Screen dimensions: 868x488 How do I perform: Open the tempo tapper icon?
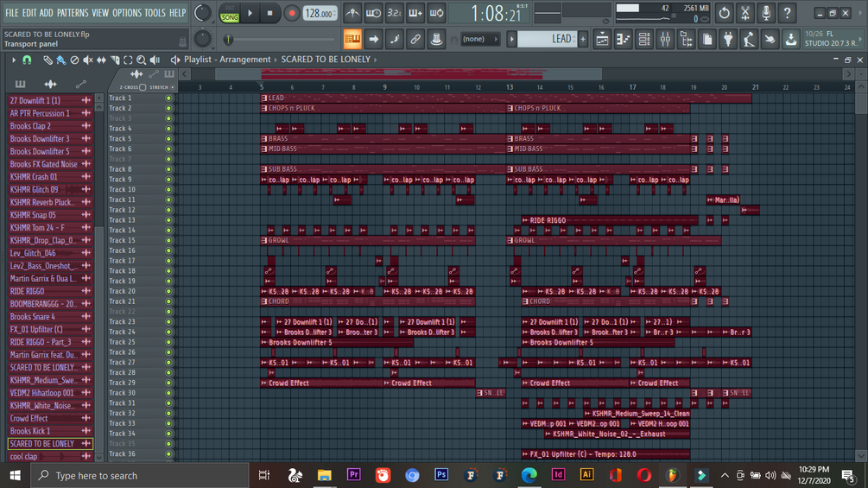(749, 39)
